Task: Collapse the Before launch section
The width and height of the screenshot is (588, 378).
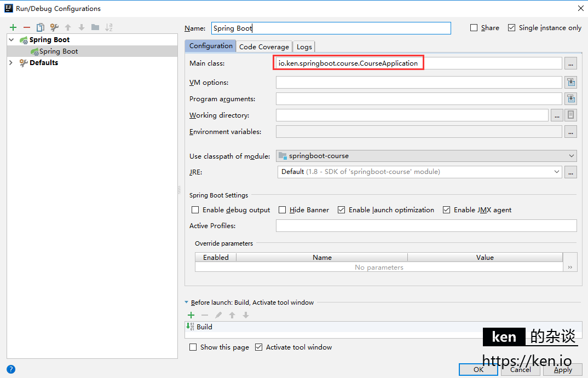Action: pos(186,303)
